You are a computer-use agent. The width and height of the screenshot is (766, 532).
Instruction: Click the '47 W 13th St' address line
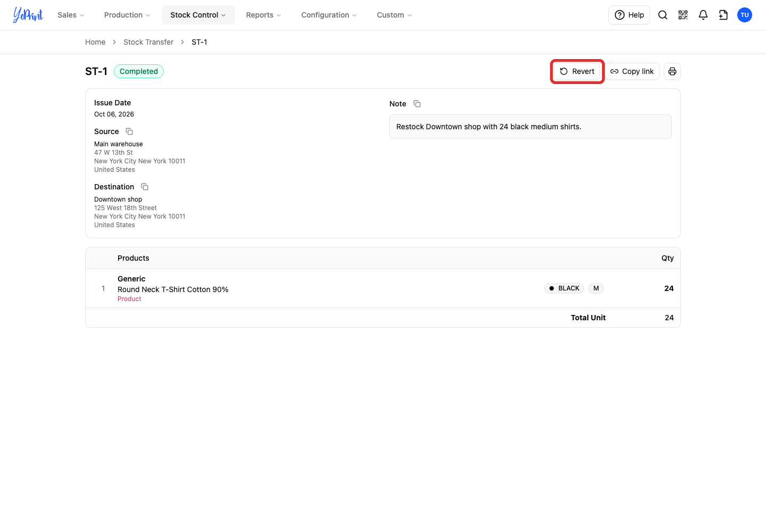point(113,153)
